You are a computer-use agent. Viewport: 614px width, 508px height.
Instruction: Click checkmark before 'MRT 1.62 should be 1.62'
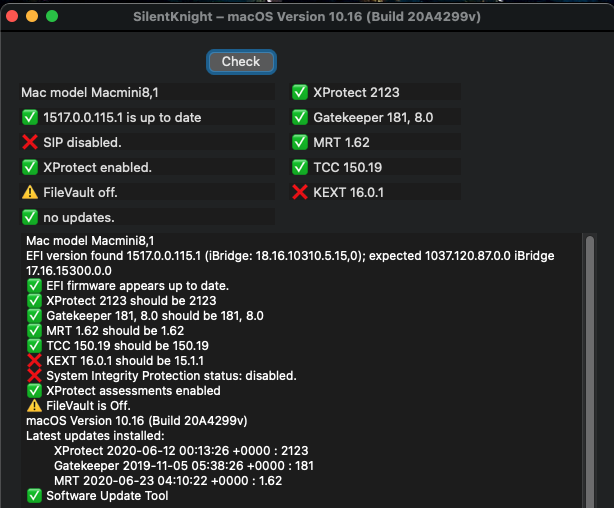point(34,331)
